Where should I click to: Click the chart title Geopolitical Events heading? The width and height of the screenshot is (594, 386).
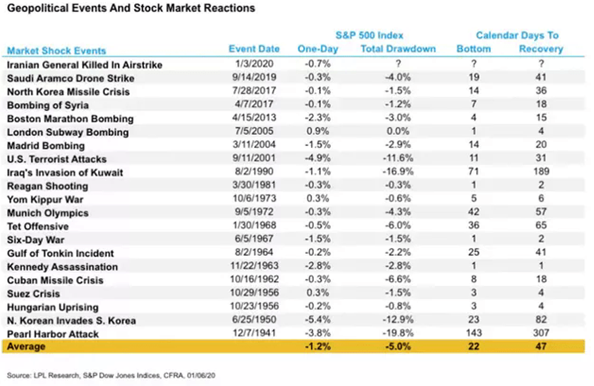tap(131, 8)
